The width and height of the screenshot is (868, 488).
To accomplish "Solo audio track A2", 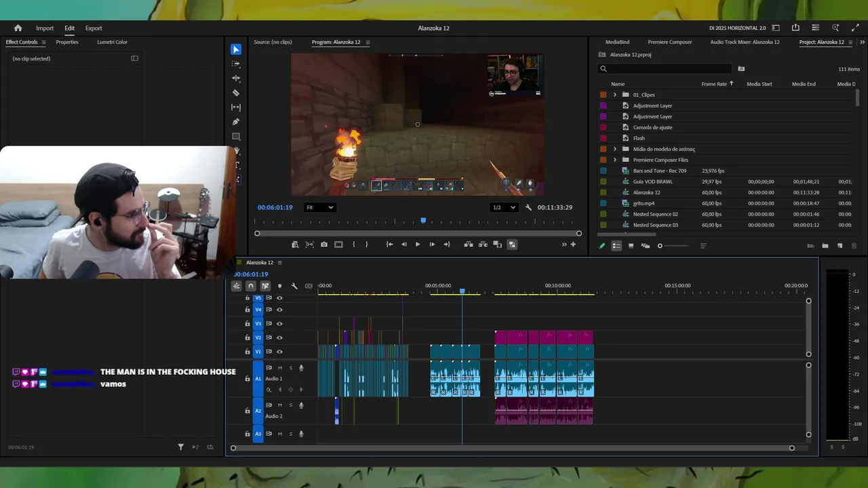I will pyautogui.click(x=291, y=405).
